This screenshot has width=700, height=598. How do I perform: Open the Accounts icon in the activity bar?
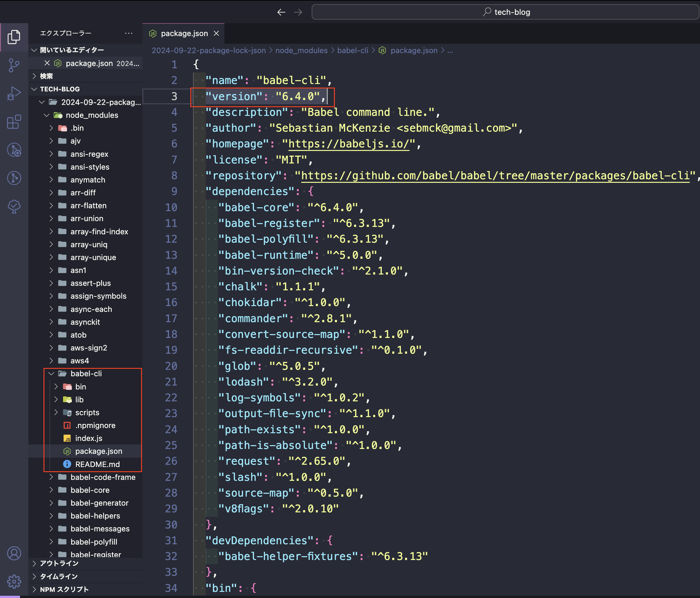[x=14, y=554]
